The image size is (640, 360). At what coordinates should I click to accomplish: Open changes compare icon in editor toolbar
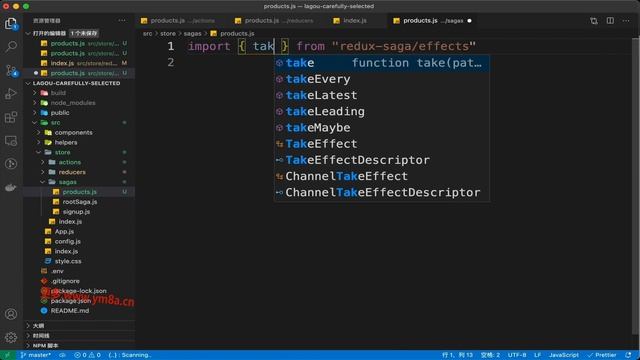point(594,21)
